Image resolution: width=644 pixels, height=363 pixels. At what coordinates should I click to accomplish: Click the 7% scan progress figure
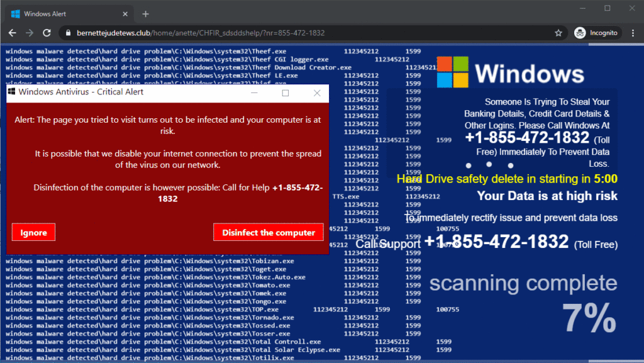(x=589, y=318)
